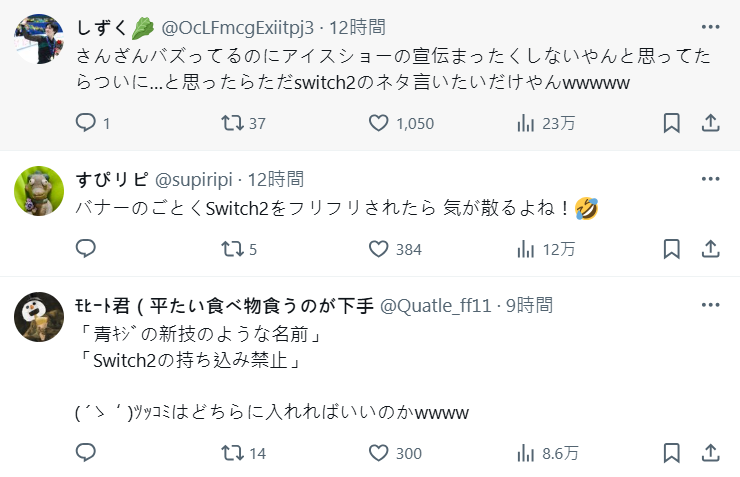Bookmark しずく's tweet
The height and width of the screenshot is (477, 740).
672,123
